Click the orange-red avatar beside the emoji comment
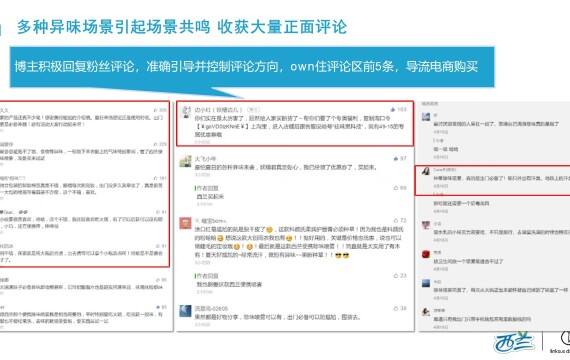Viewport: 570px width, 360px height. (x=185, y=223)
